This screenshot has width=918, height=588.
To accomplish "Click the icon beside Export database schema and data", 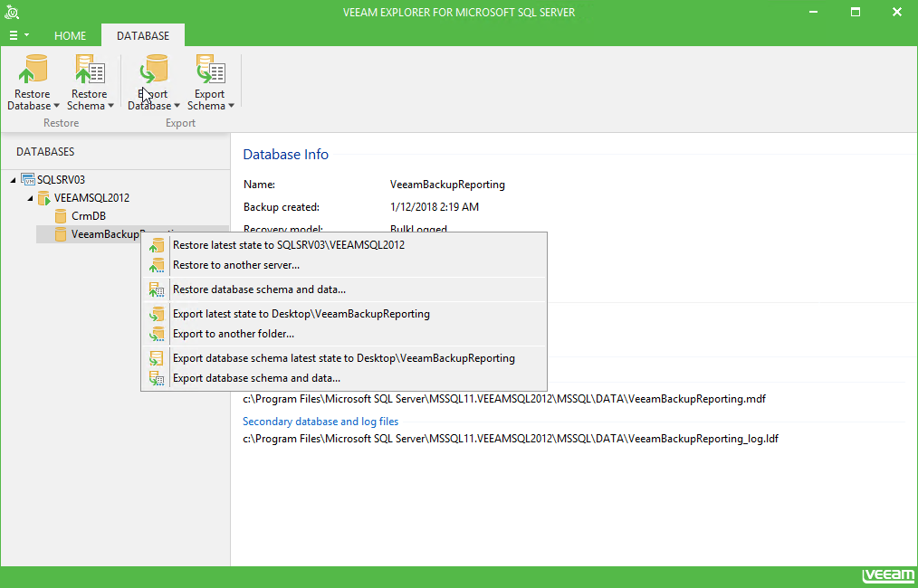I will (x=157, y=378).
